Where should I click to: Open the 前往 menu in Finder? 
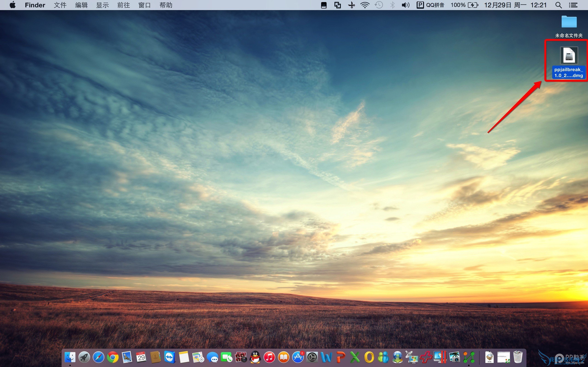click(x=123, y=5)
